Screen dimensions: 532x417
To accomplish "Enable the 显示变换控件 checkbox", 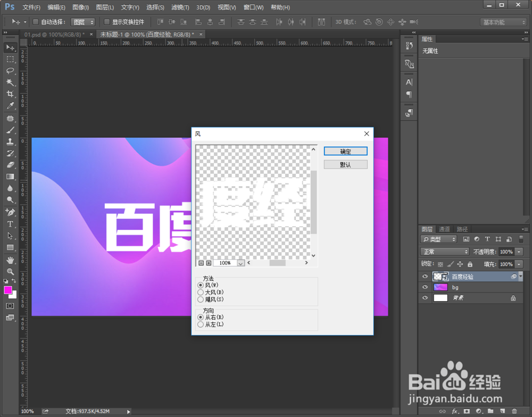I will pyautogui.click(x=106, y=22).
